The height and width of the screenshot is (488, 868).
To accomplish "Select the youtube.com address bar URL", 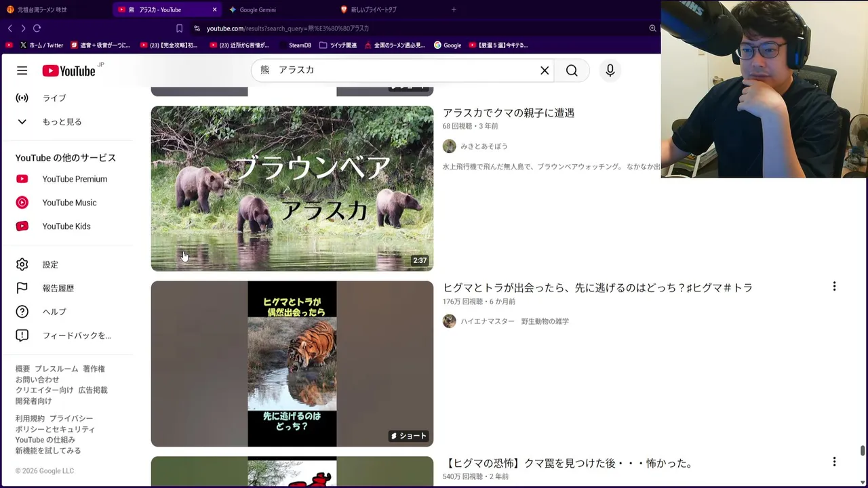I will [288, 28].
